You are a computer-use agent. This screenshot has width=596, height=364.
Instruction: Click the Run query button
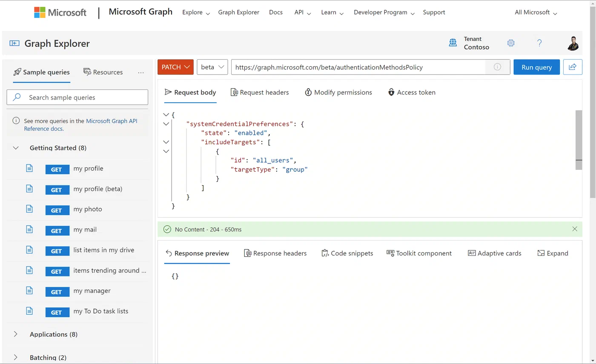(x=537, y=67)
